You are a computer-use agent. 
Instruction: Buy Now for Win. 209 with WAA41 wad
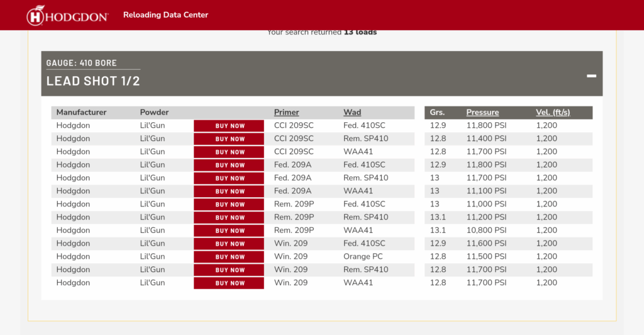coord(229,283)
